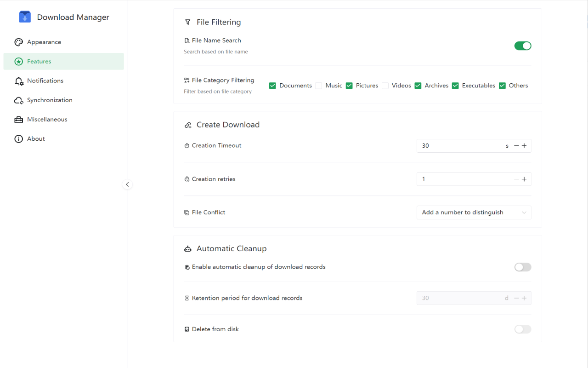
Task: Enable automatic cleanup of download records
Action: point(522,267)
